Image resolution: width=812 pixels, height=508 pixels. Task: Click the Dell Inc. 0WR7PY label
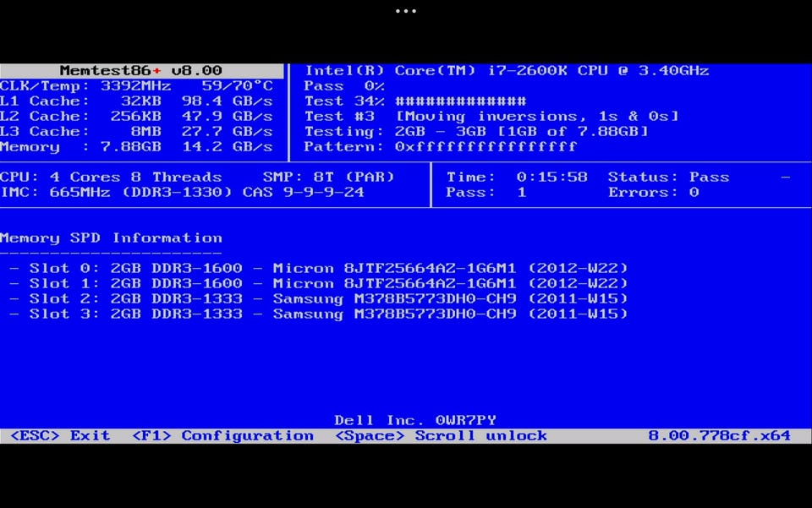[x=415, y=420]
